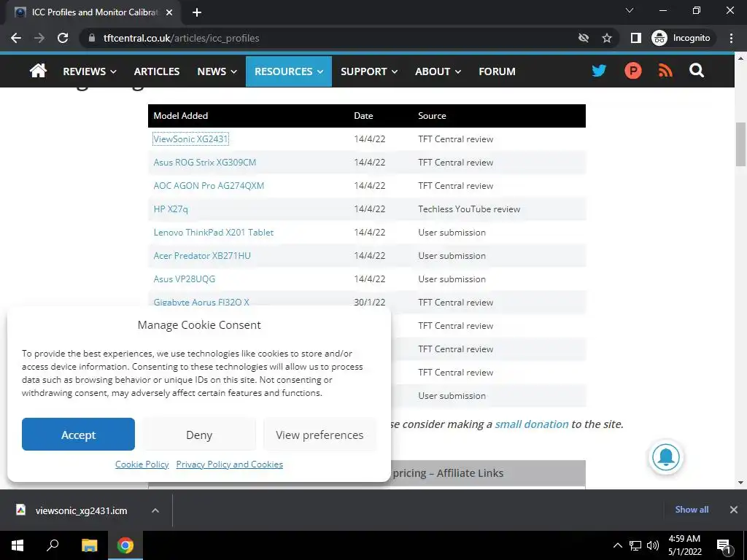This screenshot has width=747, height=560.
Task: Open the Chrome tab search chevron
Action: point(630,10)
